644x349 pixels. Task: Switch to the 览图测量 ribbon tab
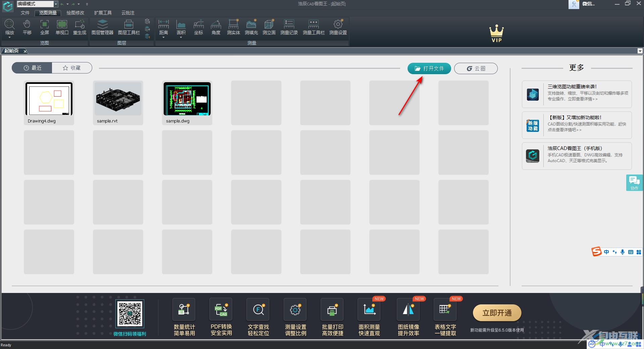(48, 13)
